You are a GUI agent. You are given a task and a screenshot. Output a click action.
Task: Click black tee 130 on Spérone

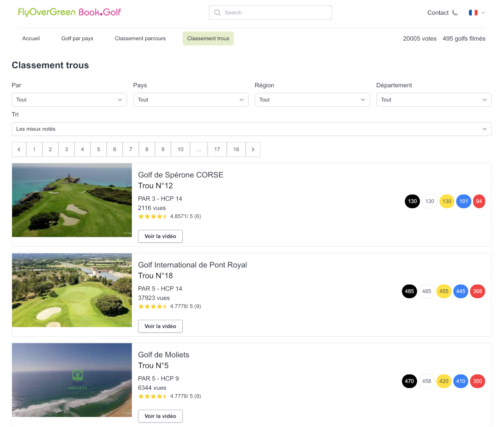point(412,201)
